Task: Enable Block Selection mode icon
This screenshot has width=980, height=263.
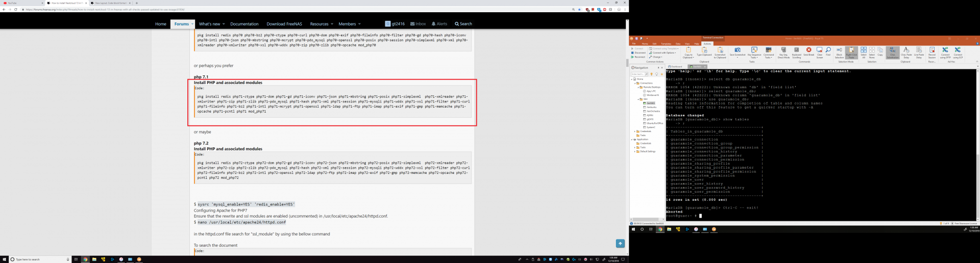Action: pos(839,50)
